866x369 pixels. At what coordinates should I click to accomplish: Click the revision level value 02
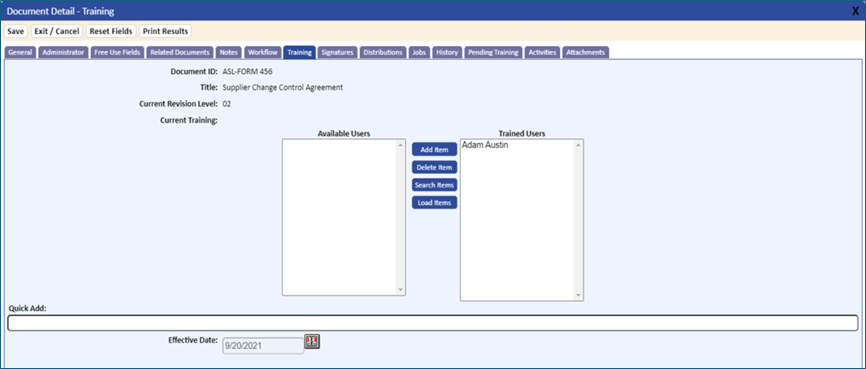pyautogui.click(x=226, y=103)
